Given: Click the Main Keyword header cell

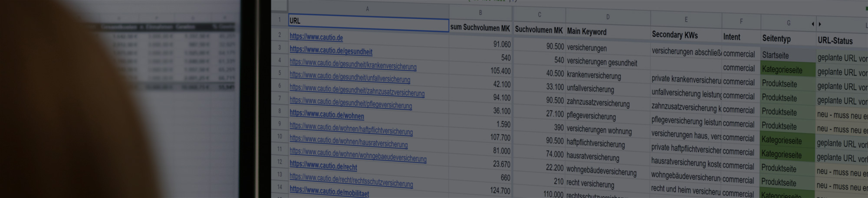Looking at the screenshot, I should 608,32.
